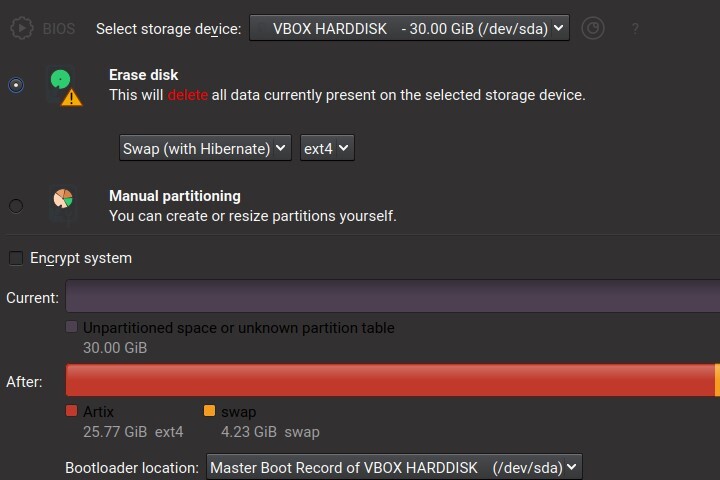Open the Bootloader location dropdown

(x=393, y=467)
